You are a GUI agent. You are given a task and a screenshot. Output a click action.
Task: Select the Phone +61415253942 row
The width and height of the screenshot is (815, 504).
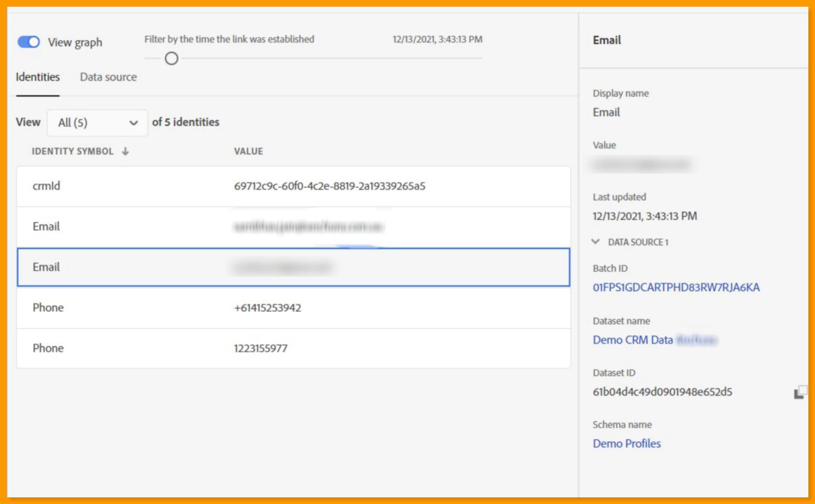[293, 308]
